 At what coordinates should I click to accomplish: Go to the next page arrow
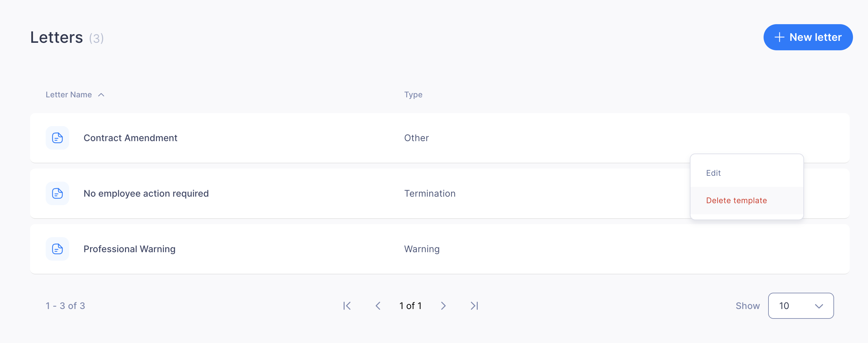tap(443, 306)
